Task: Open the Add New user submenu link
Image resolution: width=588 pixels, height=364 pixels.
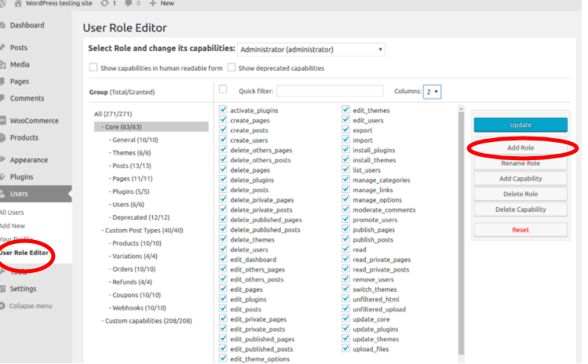Action: [x=13, y=226]
